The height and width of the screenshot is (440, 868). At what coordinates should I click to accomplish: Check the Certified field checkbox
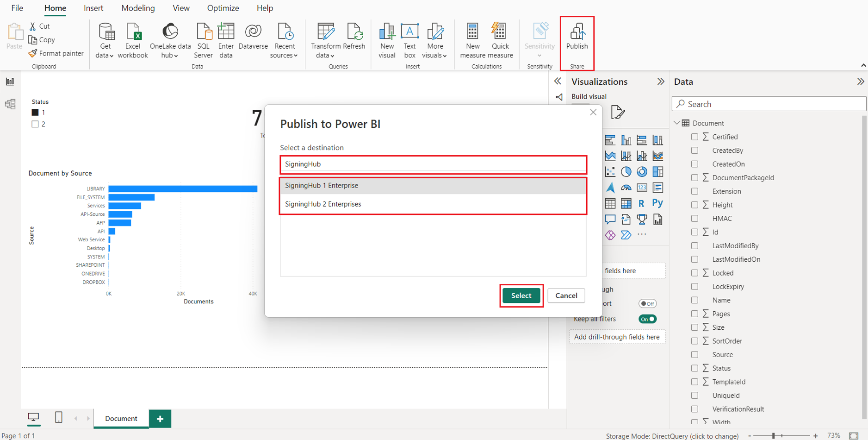pyautogui.click(x=694, y=137)
